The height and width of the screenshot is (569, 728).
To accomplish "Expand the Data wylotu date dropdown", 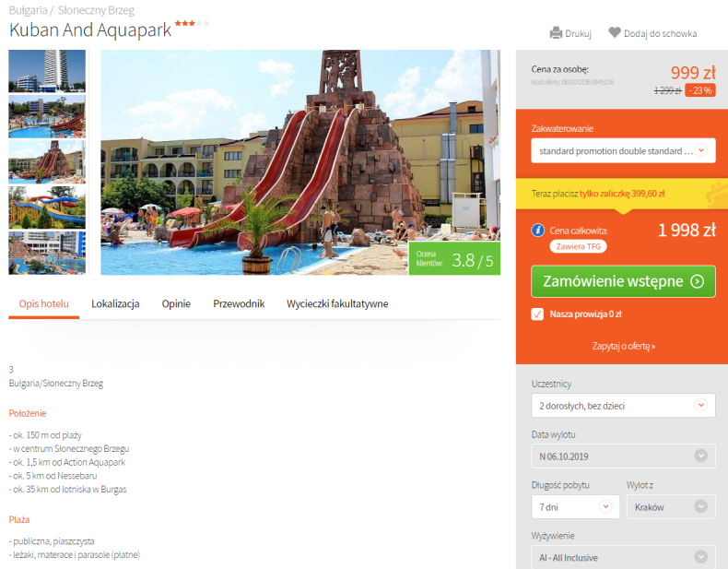I will pos(623,456).
